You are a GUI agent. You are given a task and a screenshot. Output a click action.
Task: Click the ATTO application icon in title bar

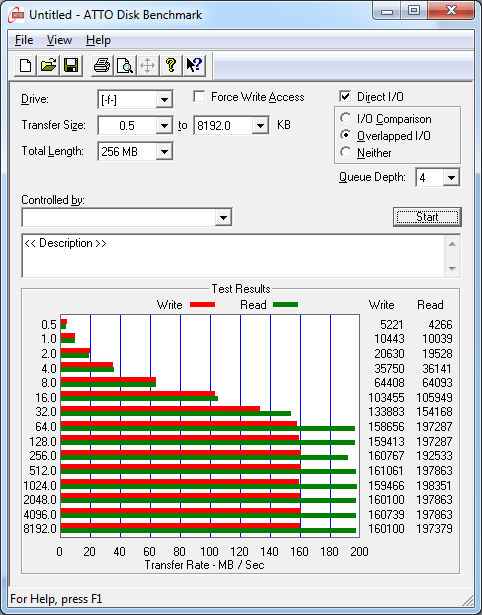click(17, 15)
